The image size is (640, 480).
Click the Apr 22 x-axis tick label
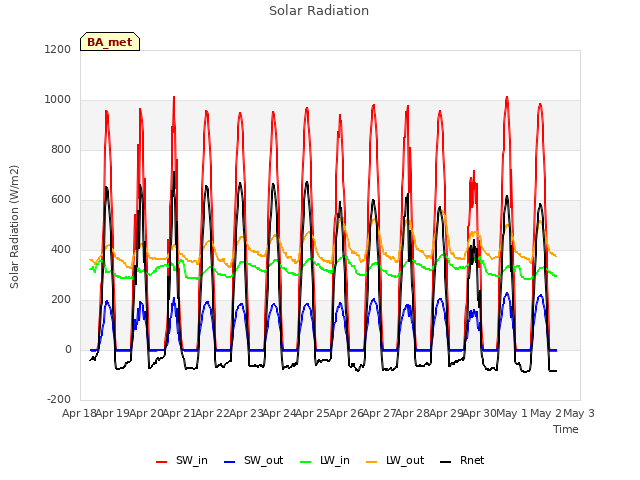point(212,413)
